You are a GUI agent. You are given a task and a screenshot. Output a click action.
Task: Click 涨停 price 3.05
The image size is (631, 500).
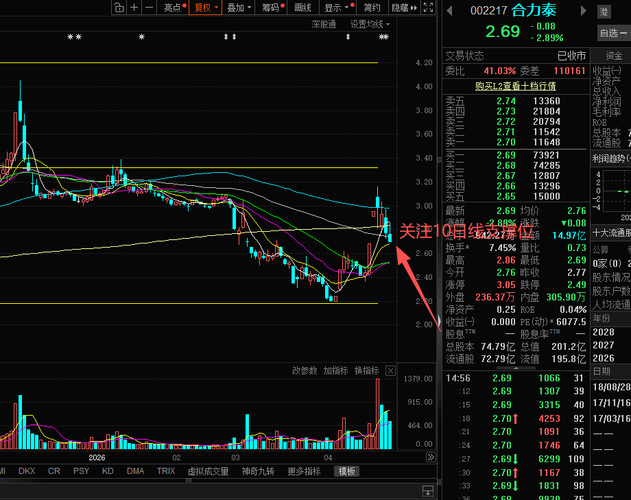pyautogui.click(x=505, y=285)
